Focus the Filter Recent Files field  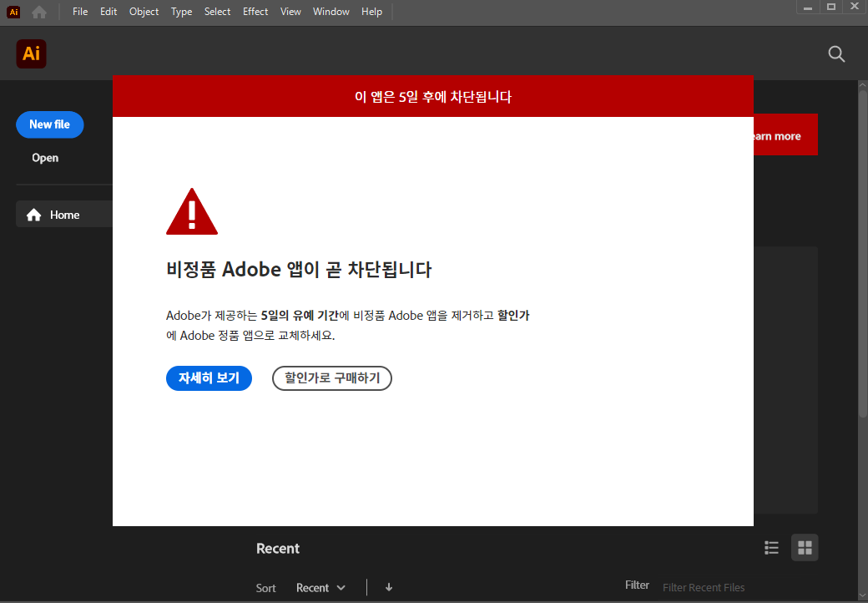tap(703, 587)
